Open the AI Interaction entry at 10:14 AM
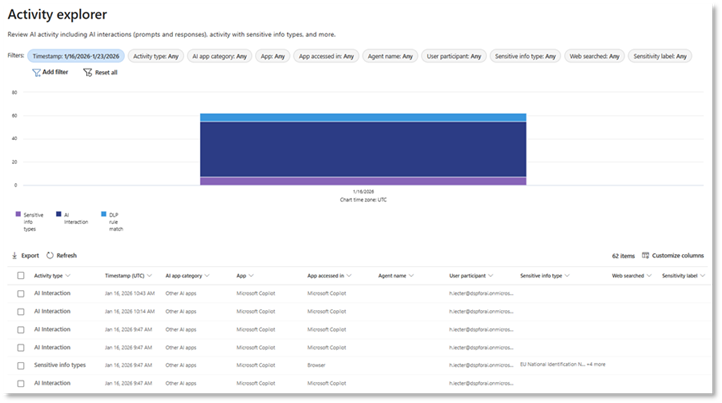The height and width of the screenshot is (403, 722). pos(52,311)
